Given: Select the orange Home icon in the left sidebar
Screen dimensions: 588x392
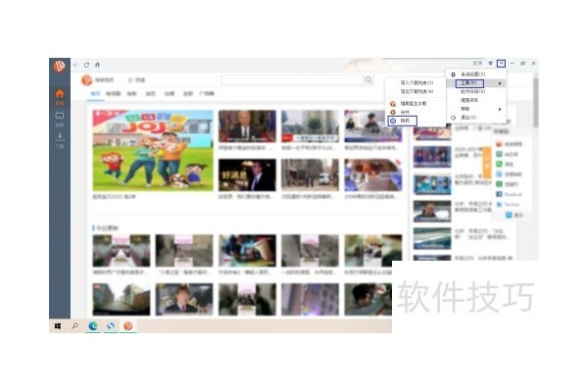Looking at the screenshot, I should point(60,93).
